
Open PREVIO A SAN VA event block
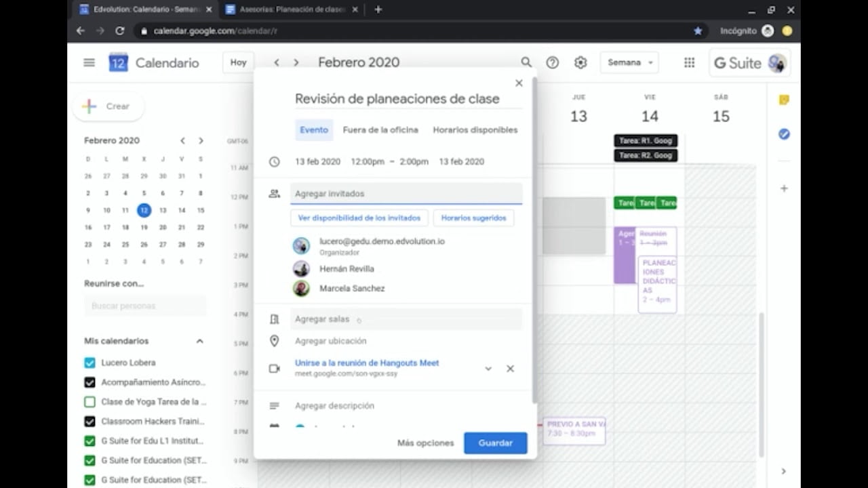click(574, 430)
